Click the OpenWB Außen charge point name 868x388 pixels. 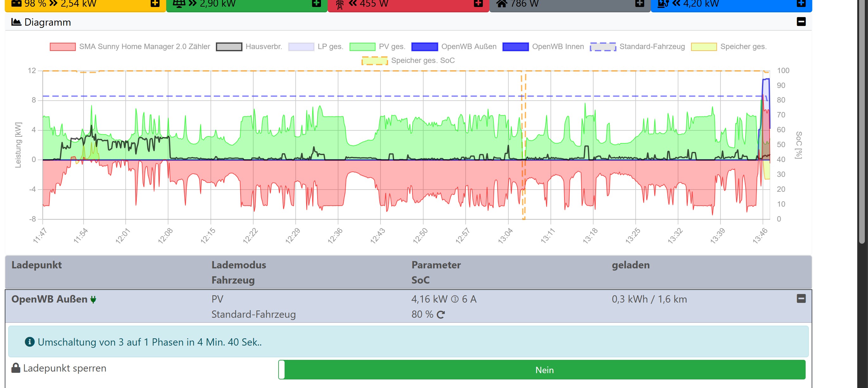(49, 299)
